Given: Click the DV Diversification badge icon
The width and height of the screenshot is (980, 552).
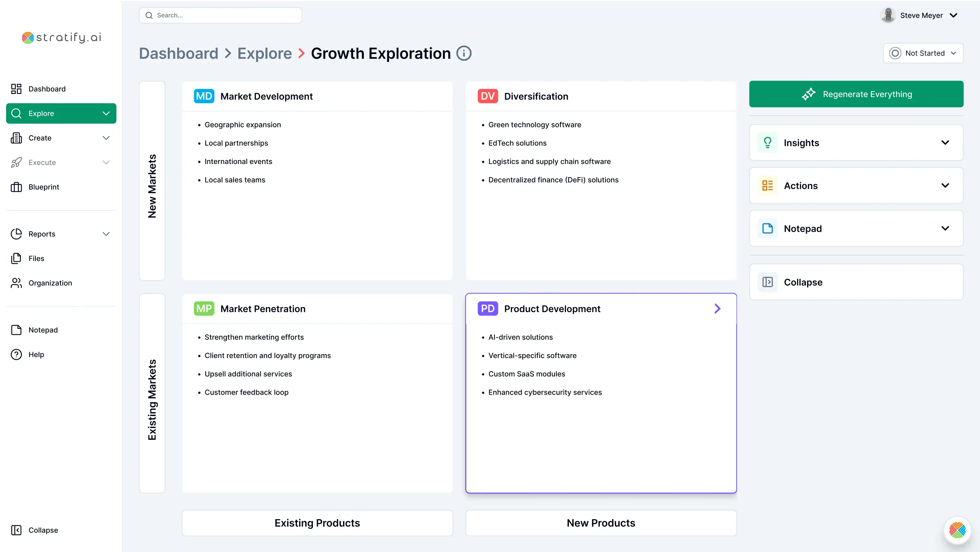Looking at the screenshot, I should 487,96.
